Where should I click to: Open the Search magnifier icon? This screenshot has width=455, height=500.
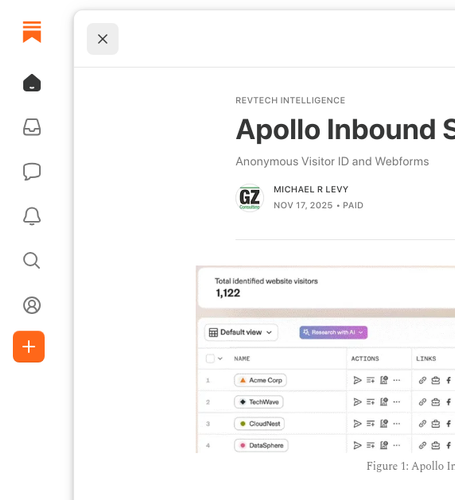[x=32, y=260]
